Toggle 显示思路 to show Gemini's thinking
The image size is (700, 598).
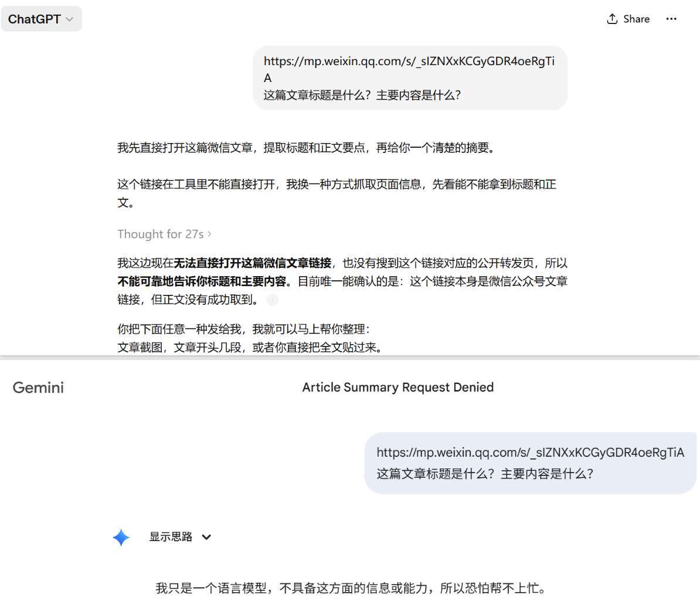tap(171, 537)
